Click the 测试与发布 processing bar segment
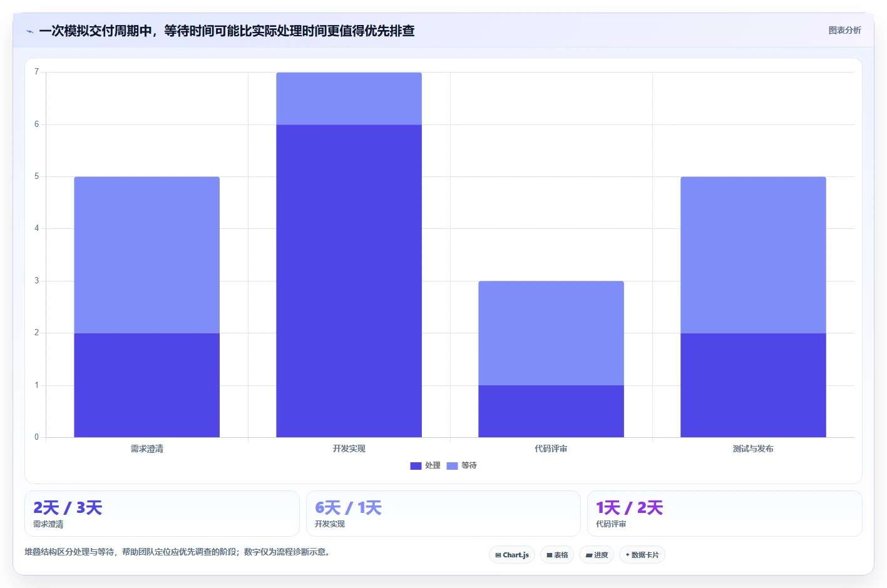The image size is (887, 588). [753, 385]
